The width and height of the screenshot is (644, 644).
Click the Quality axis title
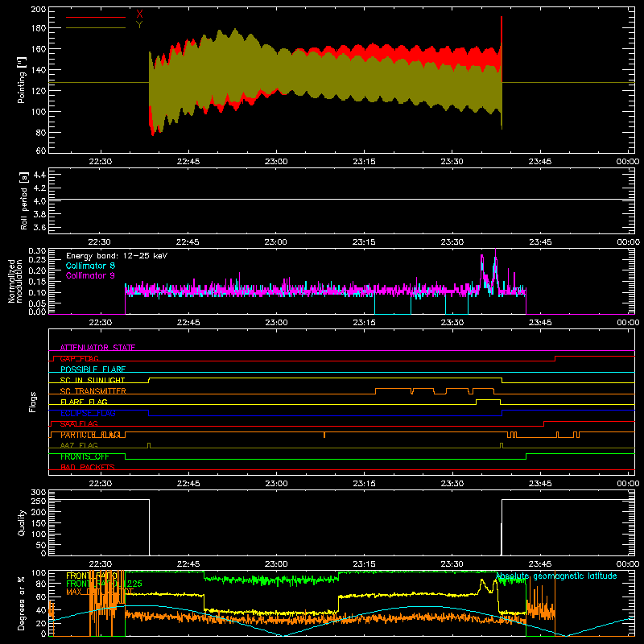22,522
